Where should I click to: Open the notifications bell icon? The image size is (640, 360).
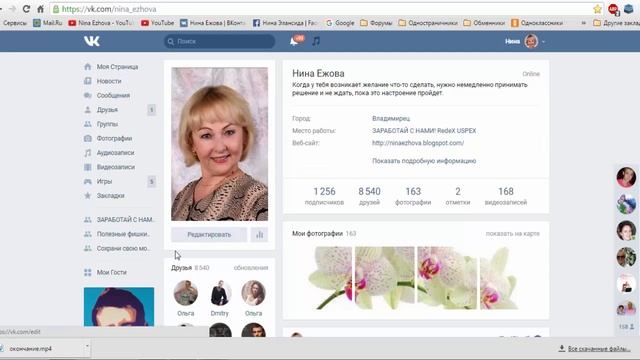294,41
